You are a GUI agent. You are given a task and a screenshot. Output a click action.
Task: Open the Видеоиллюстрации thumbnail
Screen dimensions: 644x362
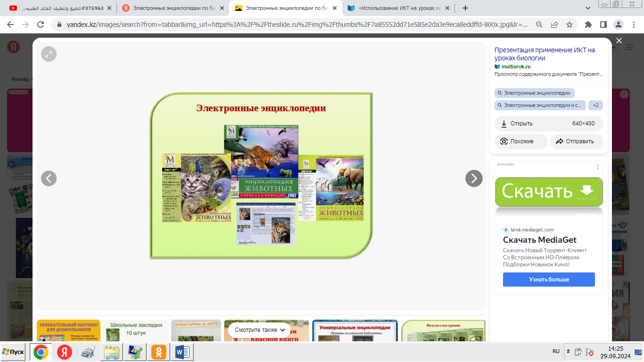[x=443, y=330]
